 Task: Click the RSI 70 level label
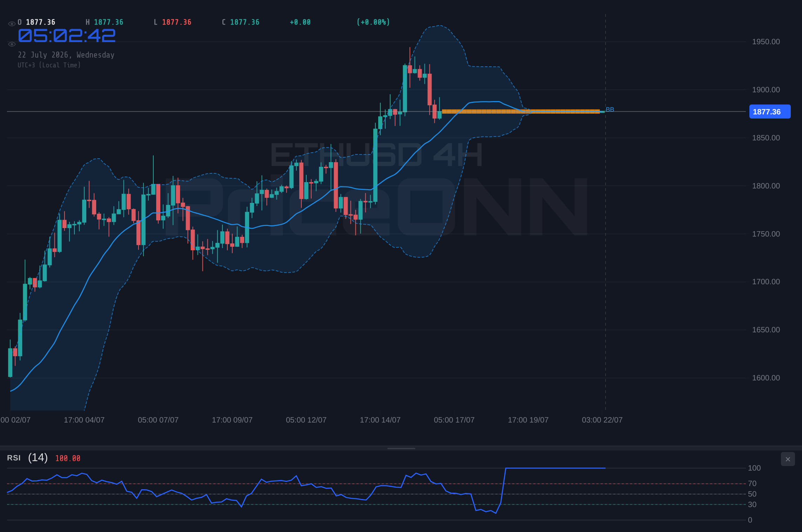(752, 484)
